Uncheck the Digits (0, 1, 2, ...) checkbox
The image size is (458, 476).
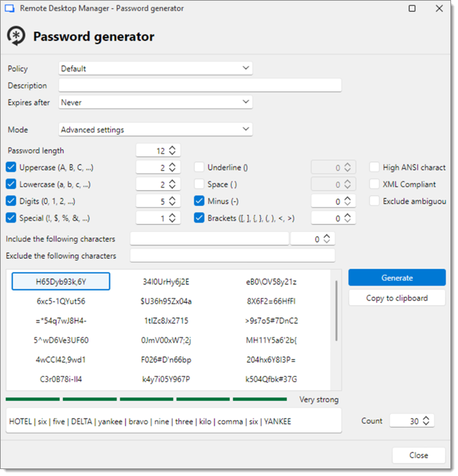[x=11, y=202]
